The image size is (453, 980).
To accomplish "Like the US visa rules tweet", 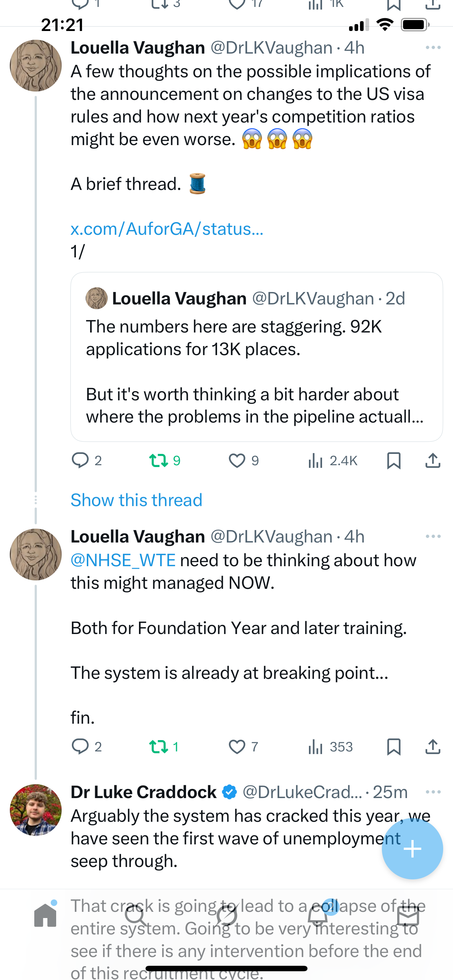I will point(237,460).
